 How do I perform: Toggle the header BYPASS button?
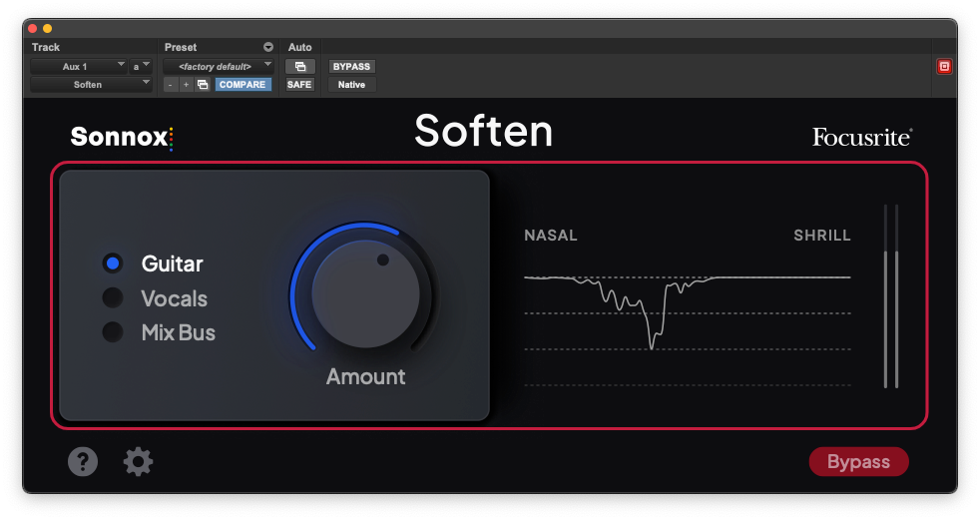point(351,66)
